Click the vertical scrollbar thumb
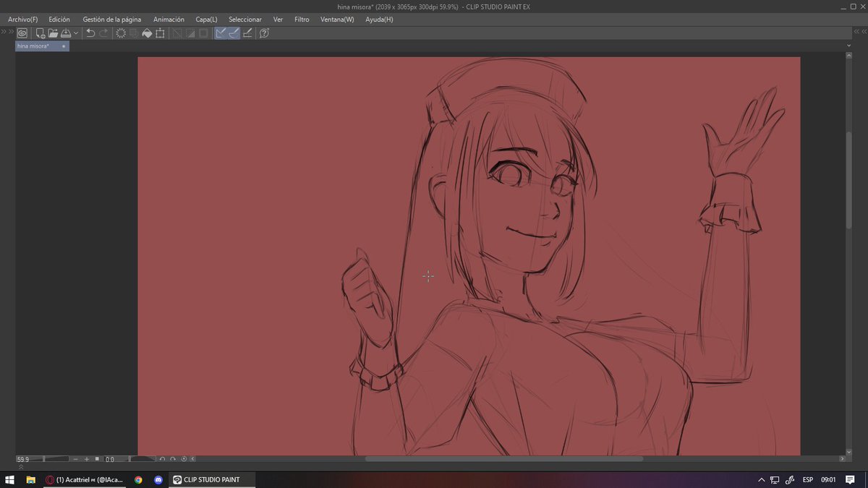This screenshot has height=488, width=868. [849, 180]
